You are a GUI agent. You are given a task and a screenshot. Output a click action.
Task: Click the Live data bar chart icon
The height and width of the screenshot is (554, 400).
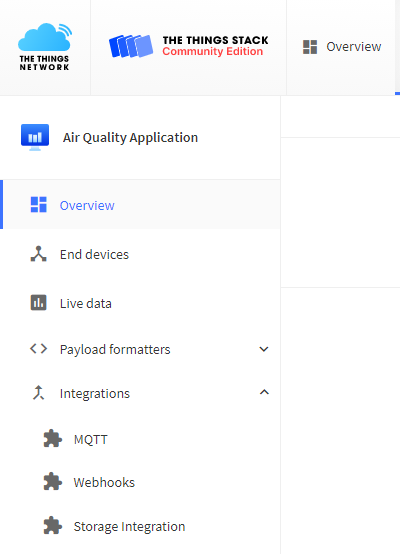[x=39, y=303]
